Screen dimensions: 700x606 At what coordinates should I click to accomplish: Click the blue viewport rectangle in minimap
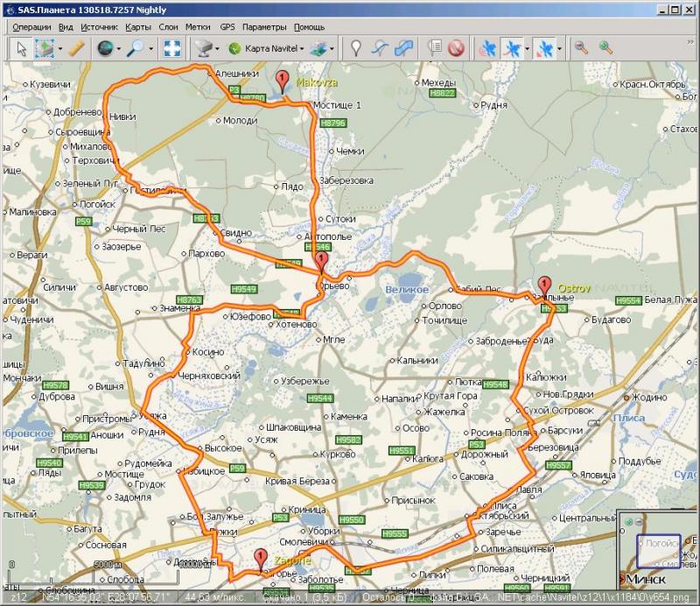(x=659, y=551)
